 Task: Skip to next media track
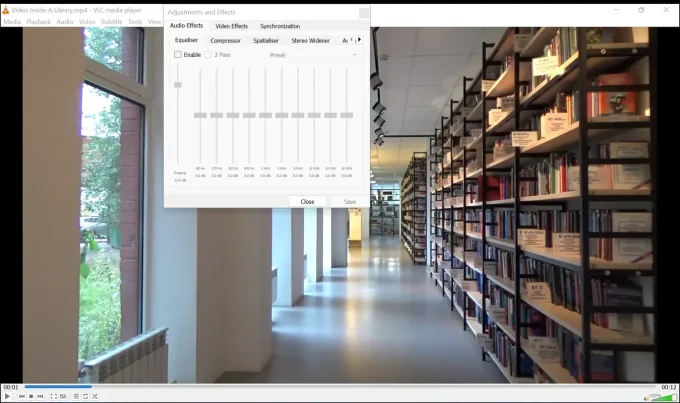pyautogui.click(x=41, y=397)
